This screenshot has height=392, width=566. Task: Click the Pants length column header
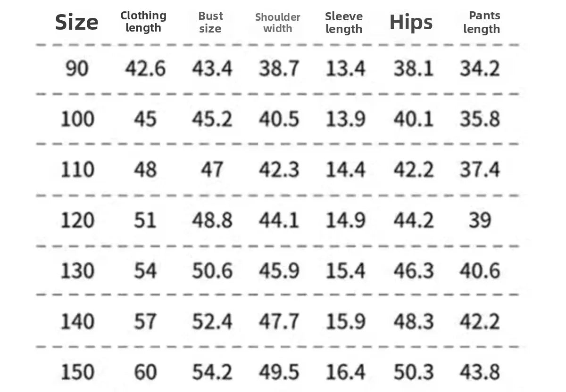(x=482, y=22)
